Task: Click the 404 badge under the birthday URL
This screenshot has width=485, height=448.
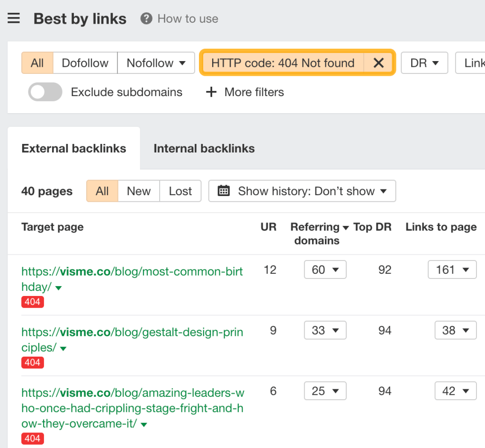Action: click(32, 302)
